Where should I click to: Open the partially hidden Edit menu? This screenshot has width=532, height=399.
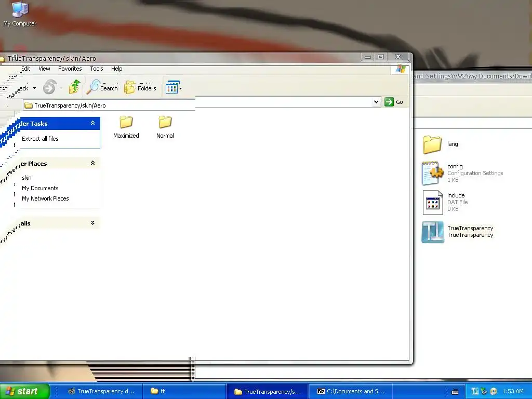click(26, 69)
